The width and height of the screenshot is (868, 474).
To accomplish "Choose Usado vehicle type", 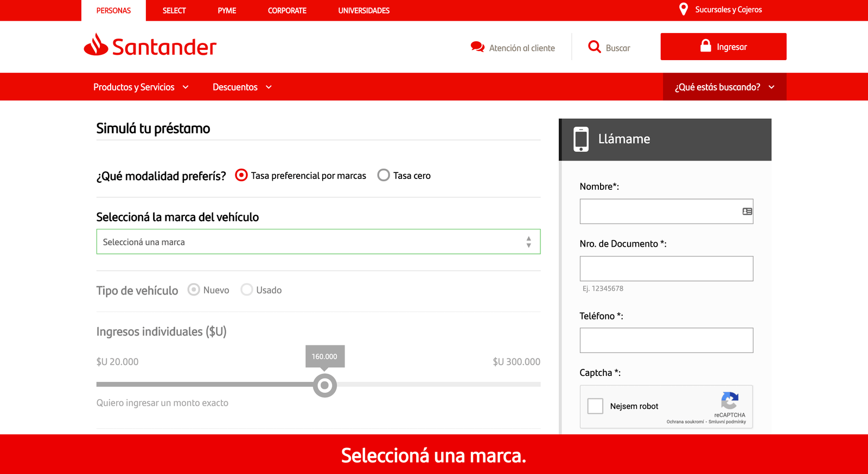I will pyautogui.click(x=247, y=290).
